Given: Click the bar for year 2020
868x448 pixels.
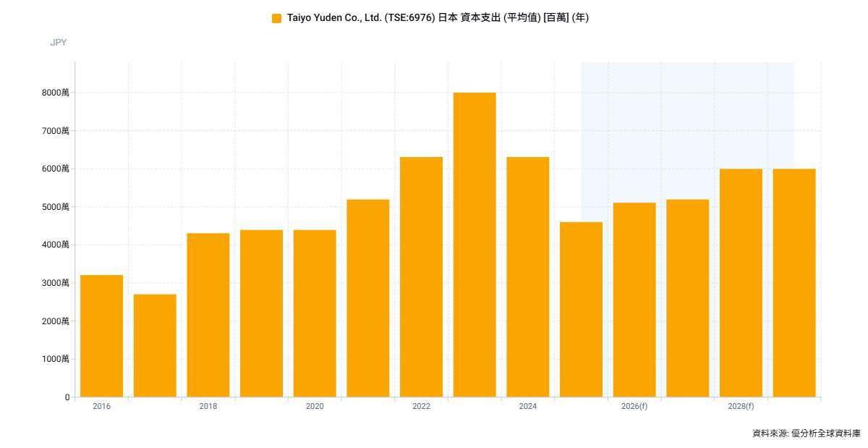Looking at the screenshot, I should (315, 313).
